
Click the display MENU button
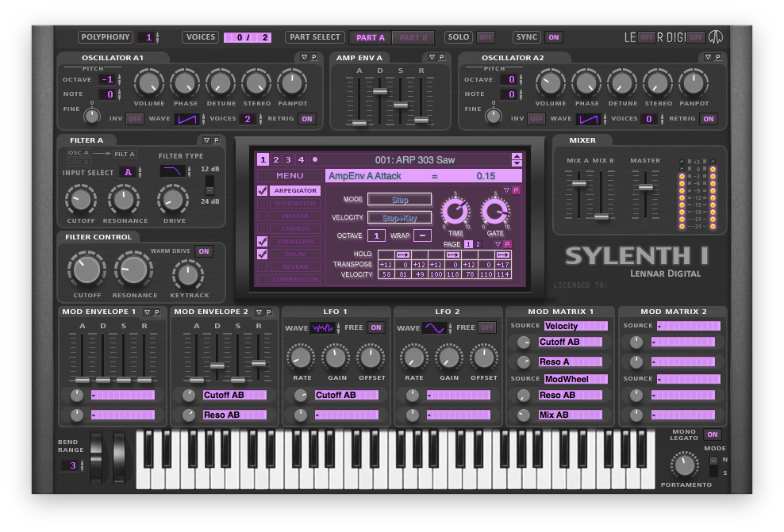point(290,176)
